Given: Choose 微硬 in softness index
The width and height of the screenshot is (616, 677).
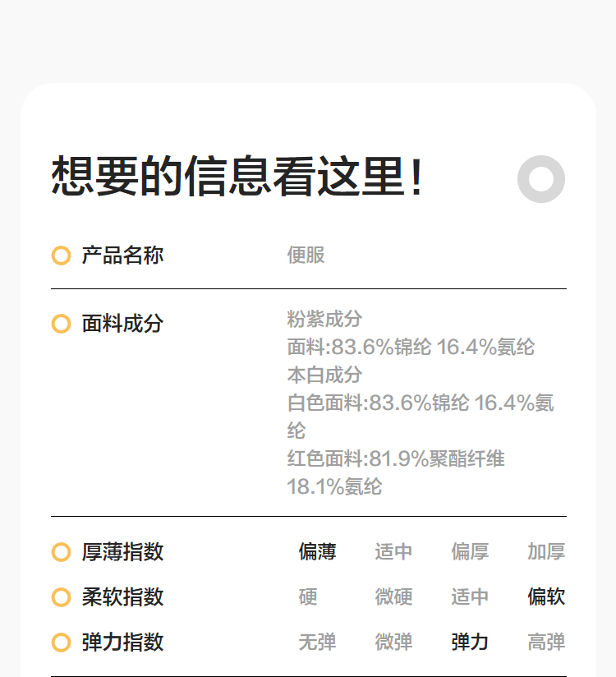Looking at the screenshot, I should point(393,597).
